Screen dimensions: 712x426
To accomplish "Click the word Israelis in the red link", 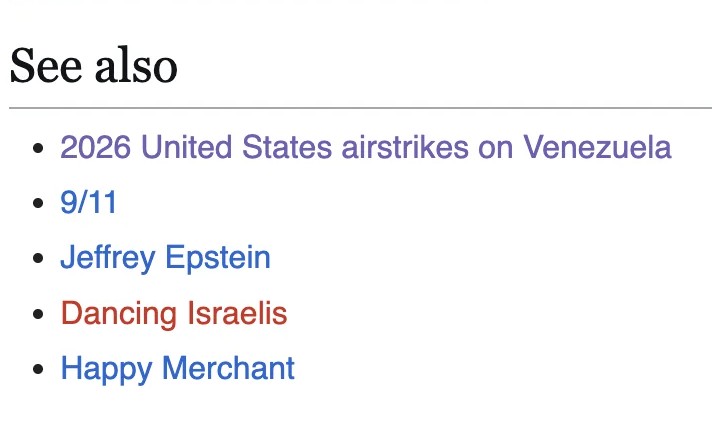I will [x=237, y=314].
